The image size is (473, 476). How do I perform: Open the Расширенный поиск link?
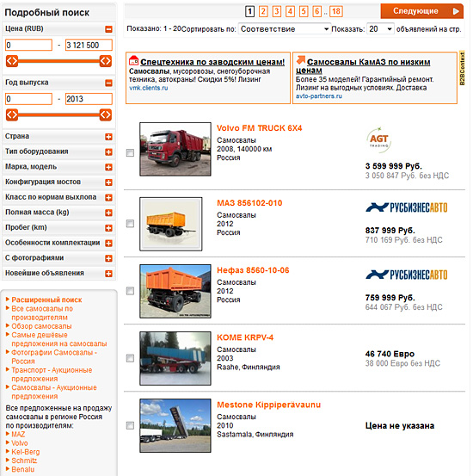[46, 300]
